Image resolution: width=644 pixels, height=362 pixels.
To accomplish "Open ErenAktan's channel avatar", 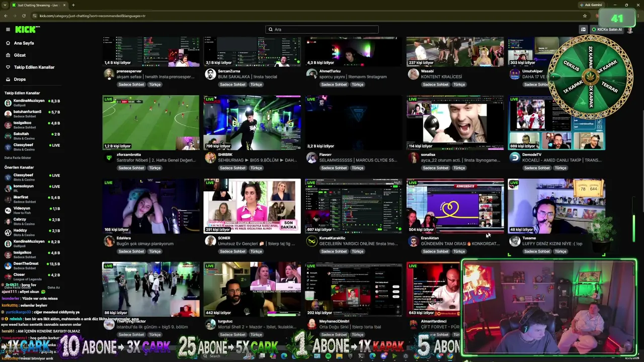I will coord(413,241).
